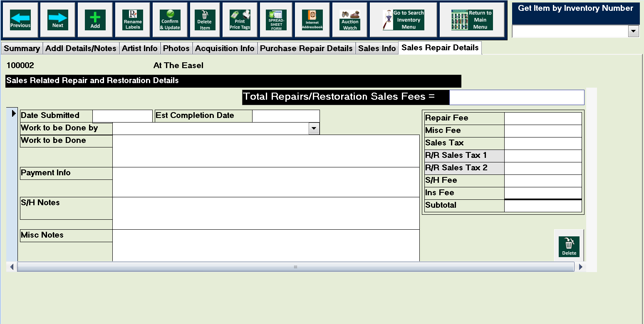Screen dimensions: 644x324
Task: Print Price Tags for item
Action: pyautogui.click(x=240, y=20)
